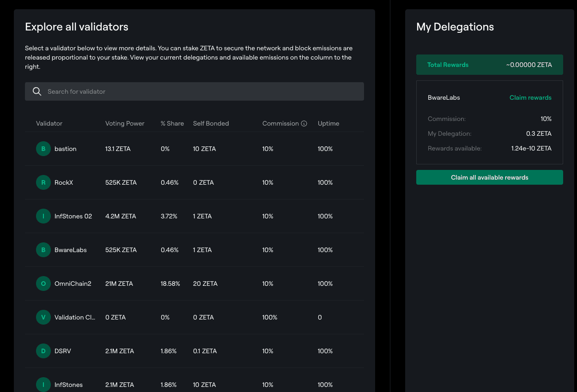This screenshot has height=392, width=577.
Task: Click the magnifying glass search icon
Action: tap(37, 91)
